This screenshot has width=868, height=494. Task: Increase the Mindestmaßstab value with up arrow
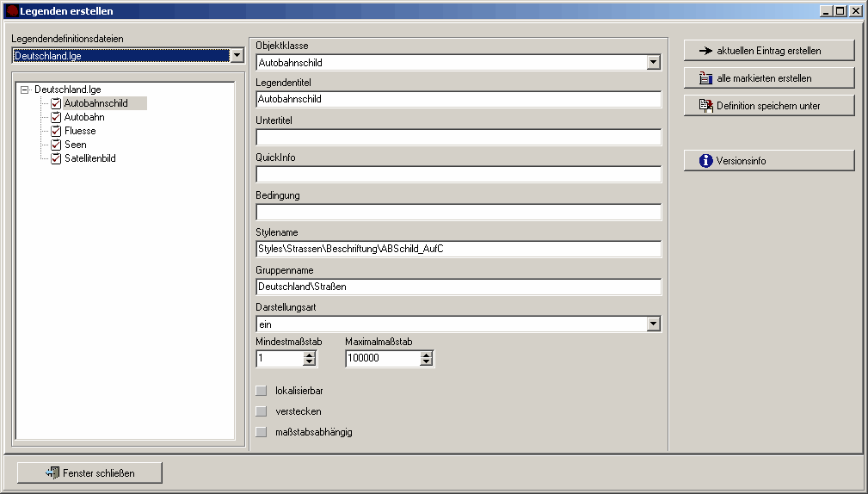[x=309, y=355]
